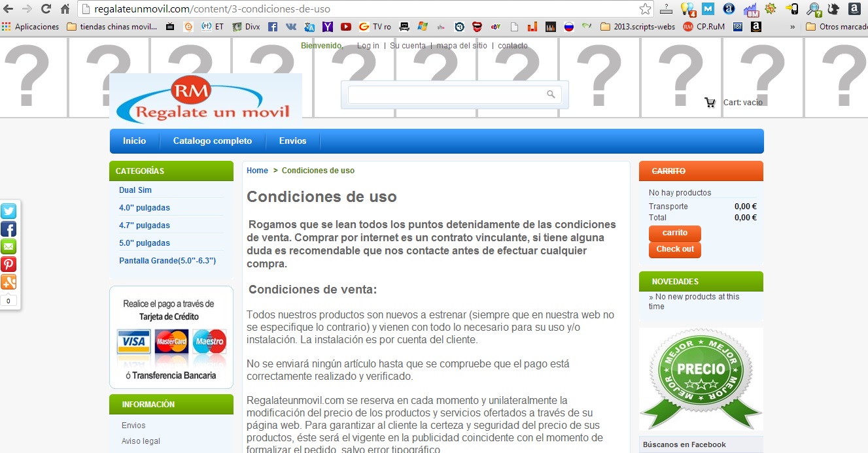Open the Amazon bookmark in bookmarks bar
868x453 pixels.
pyautogui.click(x=756, y=27)
